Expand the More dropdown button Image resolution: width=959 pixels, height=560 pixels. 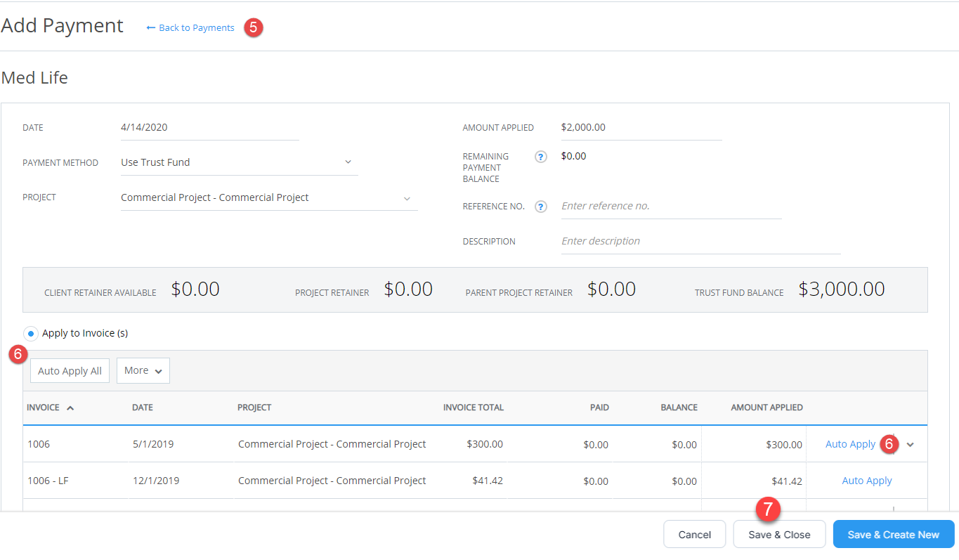coord(143,371)
